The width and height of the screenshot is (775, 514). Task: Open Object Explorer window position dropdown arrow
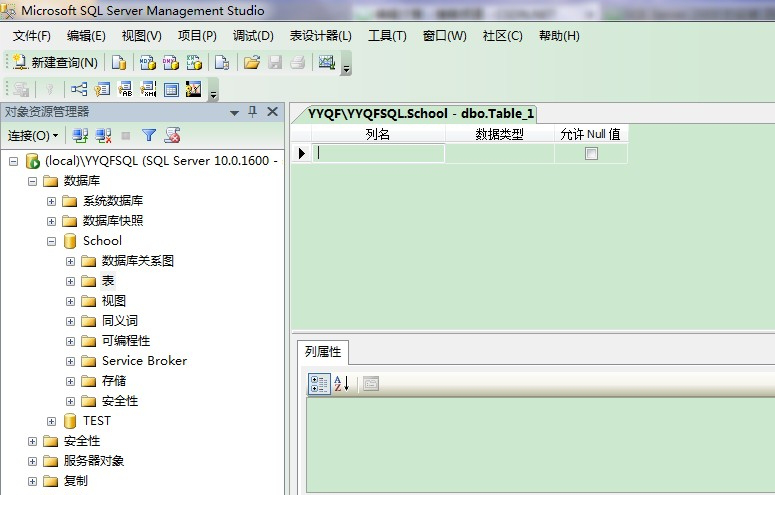[234, 113]
